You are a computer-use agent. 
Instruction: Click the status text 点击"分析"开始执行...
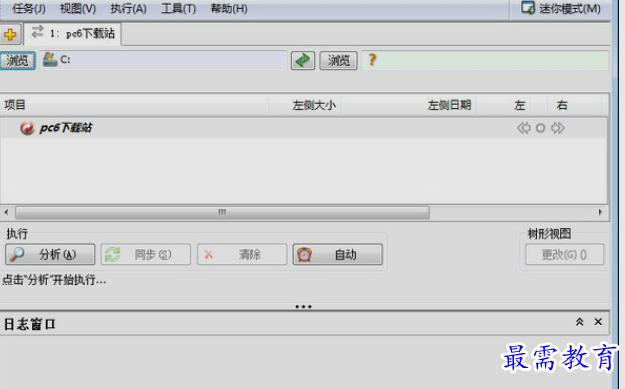pyautogui.click(x=54, y=280)
